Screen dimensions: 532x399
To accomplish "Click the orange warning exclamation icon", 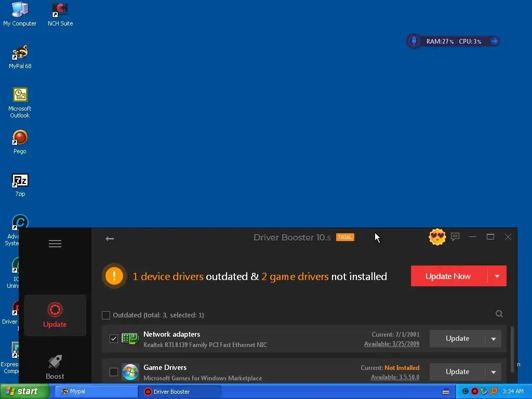I will [114, 276].
